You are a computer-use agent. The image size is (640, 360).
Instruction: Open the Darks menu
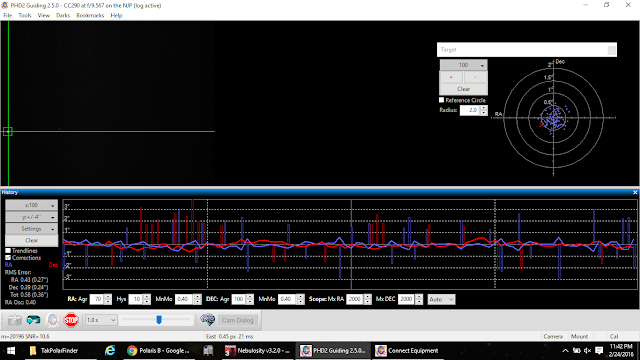pyautogui.click(x=63, y=16)
